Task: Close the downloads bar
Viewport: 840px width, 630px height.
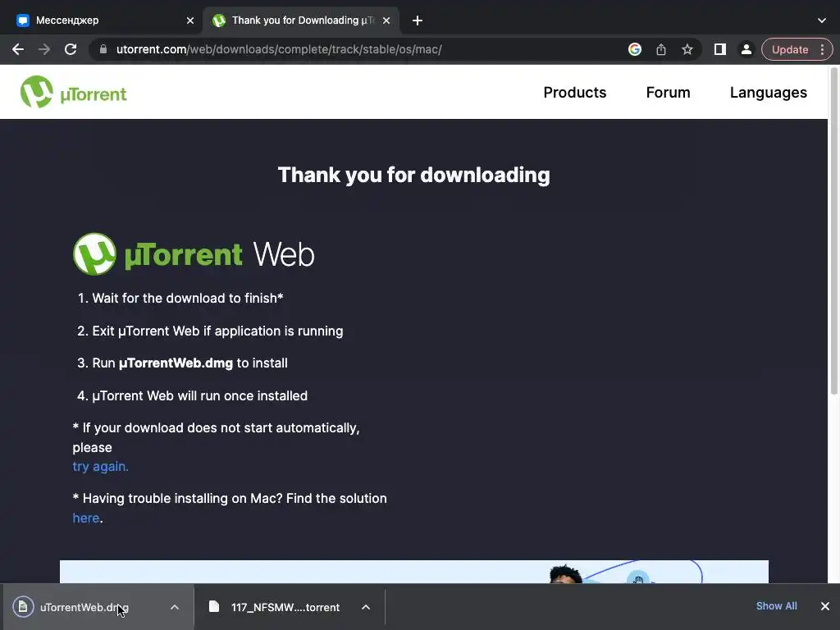Action: [825, 606]
